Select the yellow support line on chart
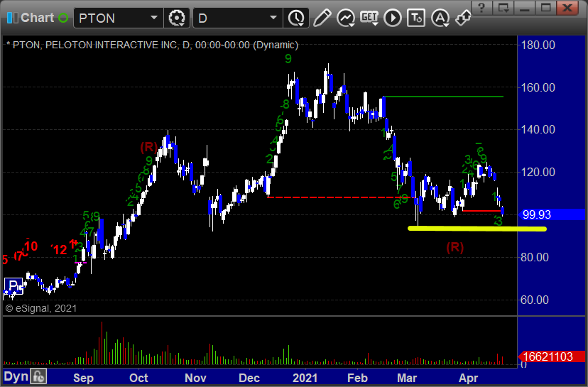 click(x=477, y=229)
